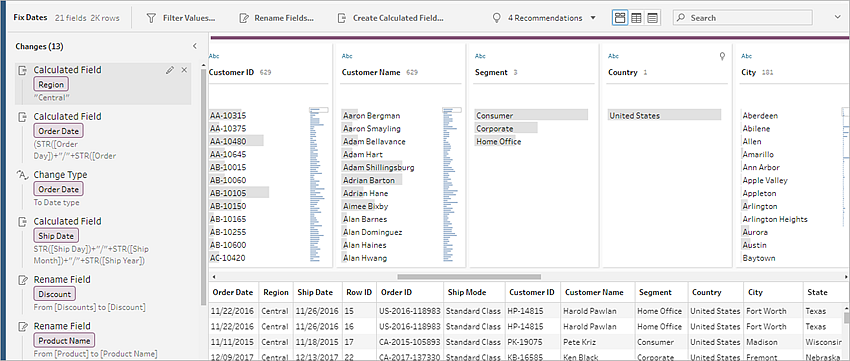Select United States in Country card
Image resolution: width=850 pixels, height=361 pixels.
pos(665,115)
